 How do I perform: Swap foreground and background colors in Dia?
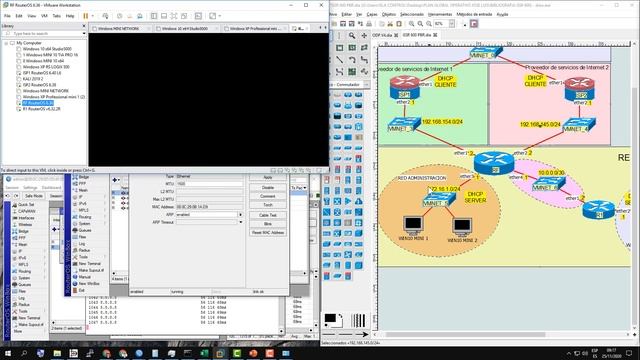click(x=340, y=317)
